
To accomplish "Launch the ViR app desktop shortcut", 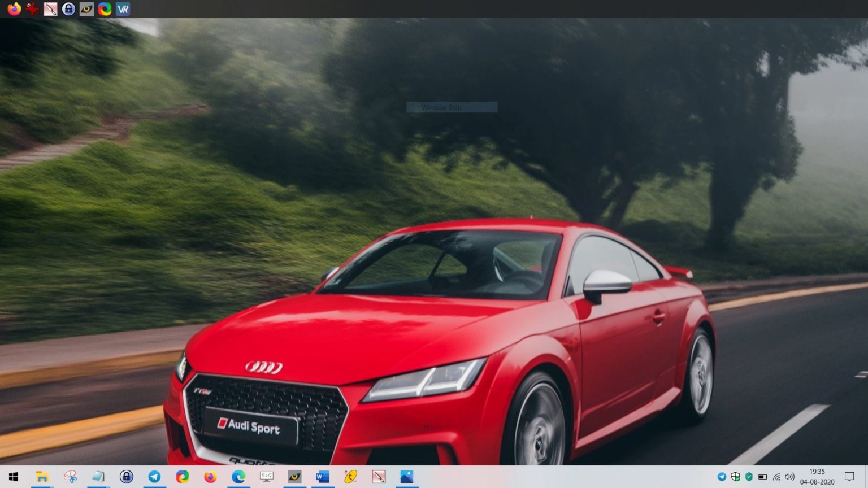I will click(122, 8).
